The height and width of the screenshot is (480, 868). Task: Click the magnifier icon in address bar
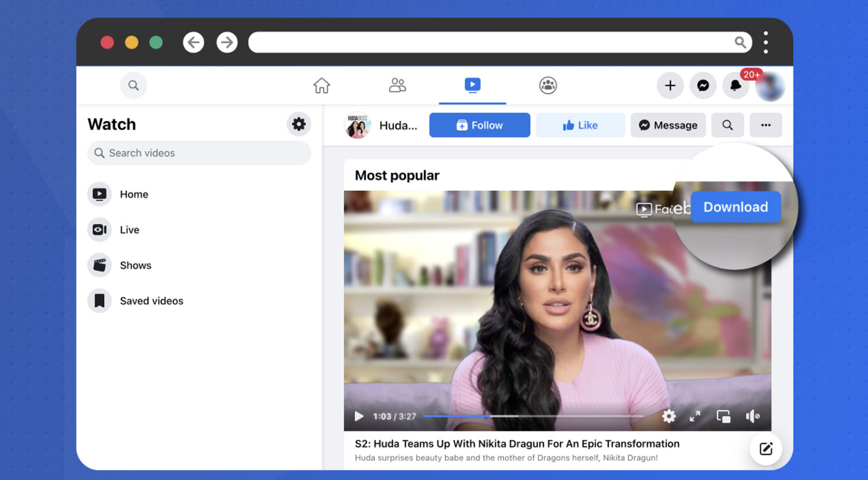pyautogui.click(x=740, y=42)
